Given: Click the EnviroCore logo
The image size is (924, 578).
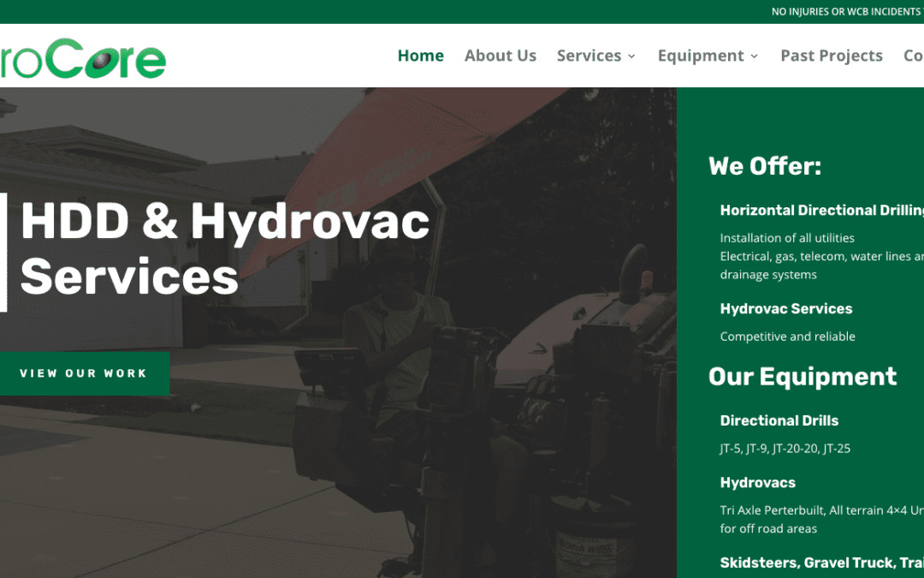Looking at the screenshot, I should pyautogui.click(x=82, y=57).
